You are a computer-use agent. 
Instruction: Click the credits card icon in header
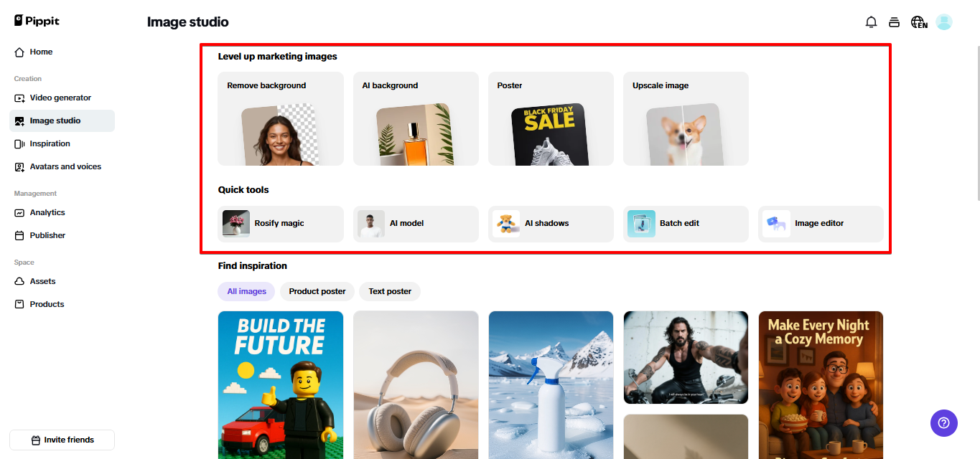click(x=894, y=22)
